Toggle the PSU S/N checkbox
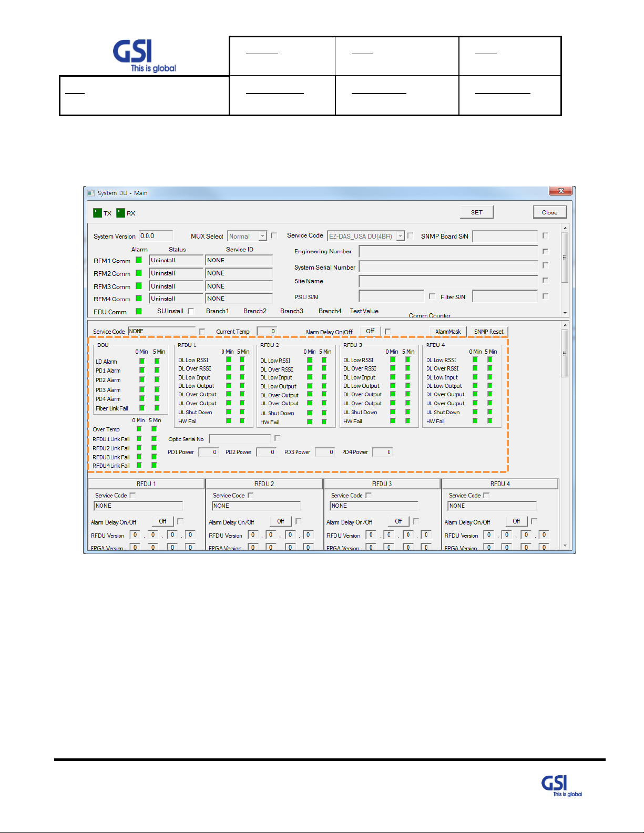This screenshot has height=833, width=644. click(432, 296)
